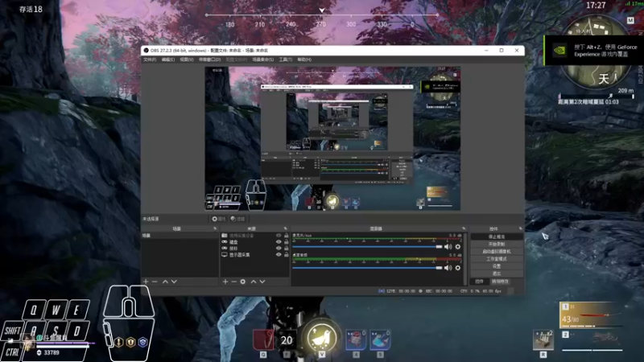Click the 启动虚拟摄像机 button
644x362 pixels.
click(497, 252)
